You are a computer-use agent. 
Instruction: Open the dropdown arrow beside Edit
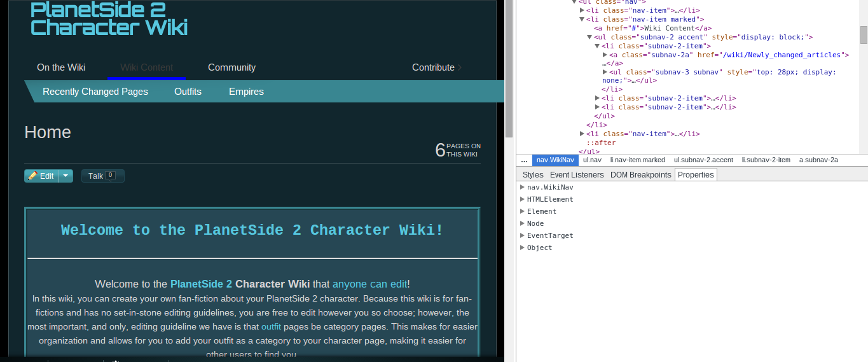click(66, 176)
